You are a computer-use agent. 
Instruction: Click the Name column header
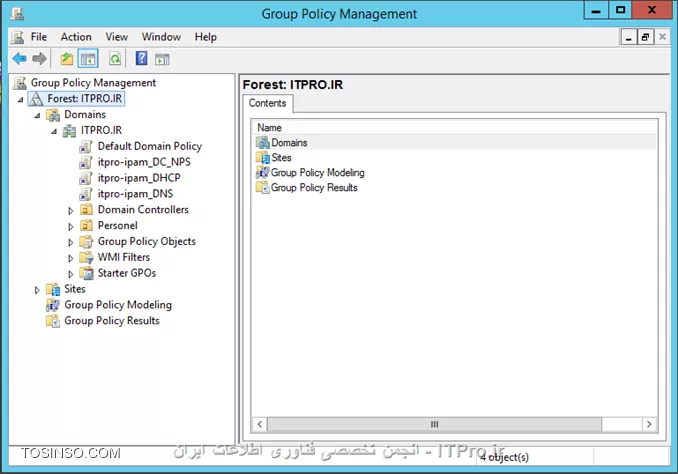[x=454, y=128]
